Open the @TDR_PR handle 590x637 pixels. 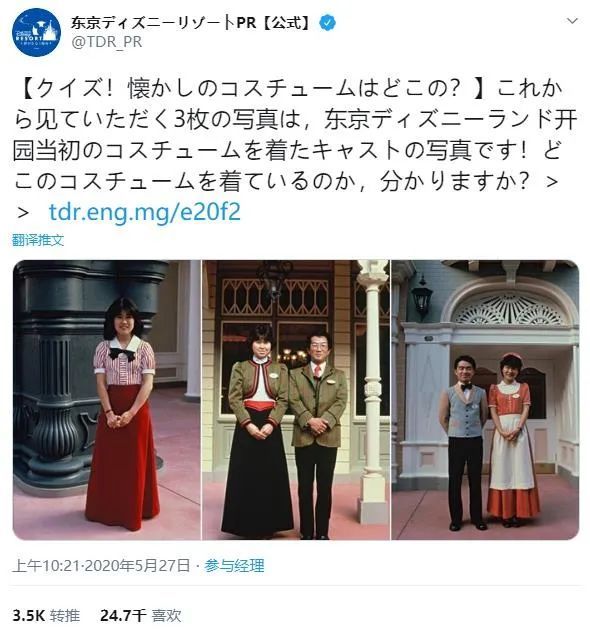click(106, 42)
